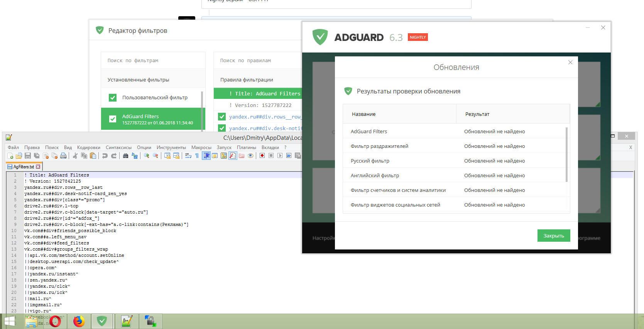Uncheck the AdGuard Filters checkbox

pyautogui.click(x=113, y=119)
